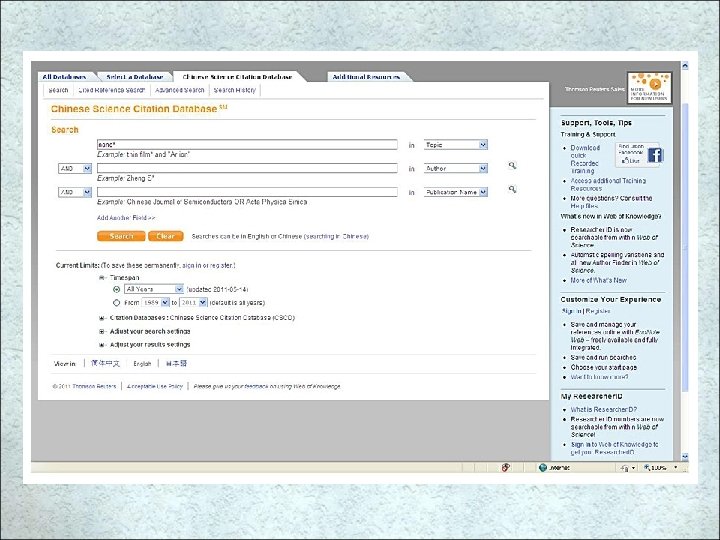Click in the Author search text field

247,169
